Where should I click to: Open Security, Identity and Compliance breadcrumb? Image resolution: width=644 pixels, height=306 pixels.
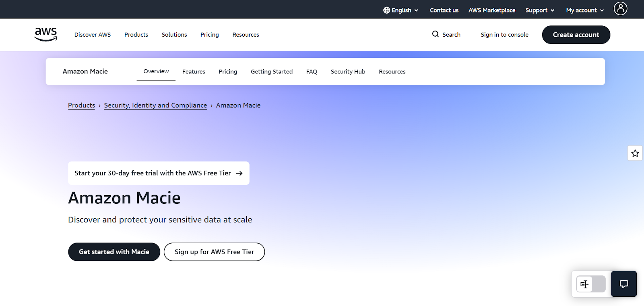[x=155, y=105]
